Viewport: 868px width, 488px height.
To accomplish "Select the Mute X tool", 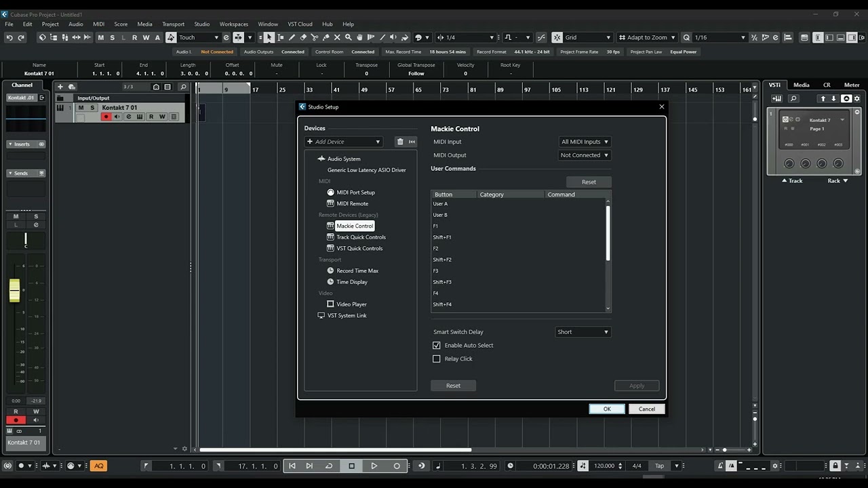I will 337,37.
